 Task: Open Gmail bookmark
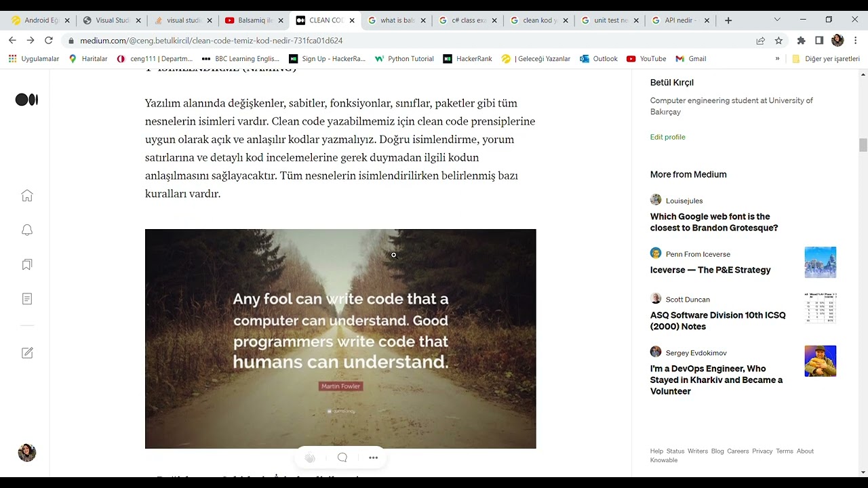(x=691, y=59)
